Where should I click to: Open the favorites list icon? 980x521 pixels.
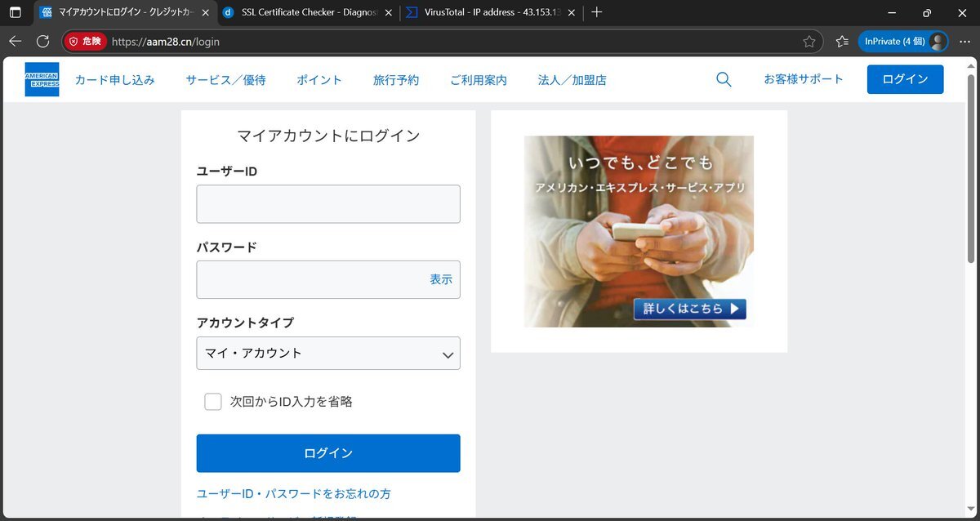click(842, 41)
